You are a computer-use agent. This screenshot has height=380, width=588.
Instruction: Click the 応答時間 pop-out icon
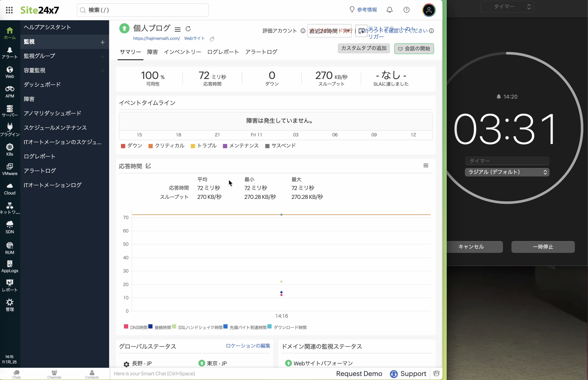tap(148, 166)
